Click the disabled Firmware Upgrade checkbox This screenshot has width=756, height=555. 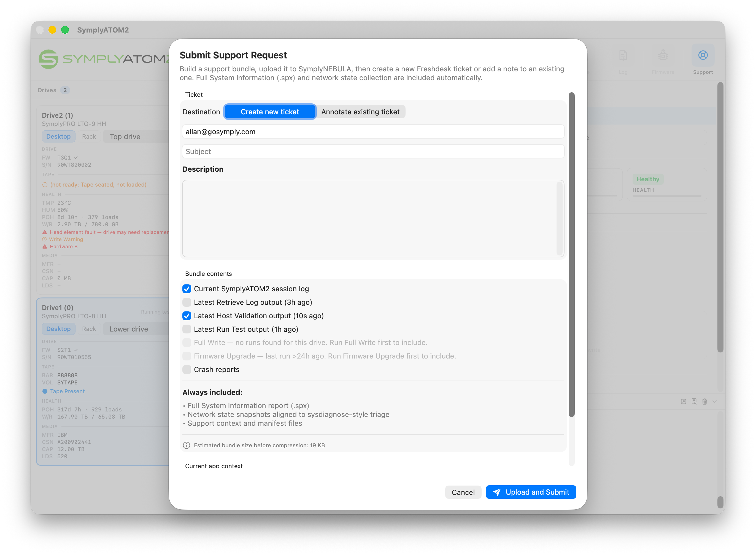[187, 356]
